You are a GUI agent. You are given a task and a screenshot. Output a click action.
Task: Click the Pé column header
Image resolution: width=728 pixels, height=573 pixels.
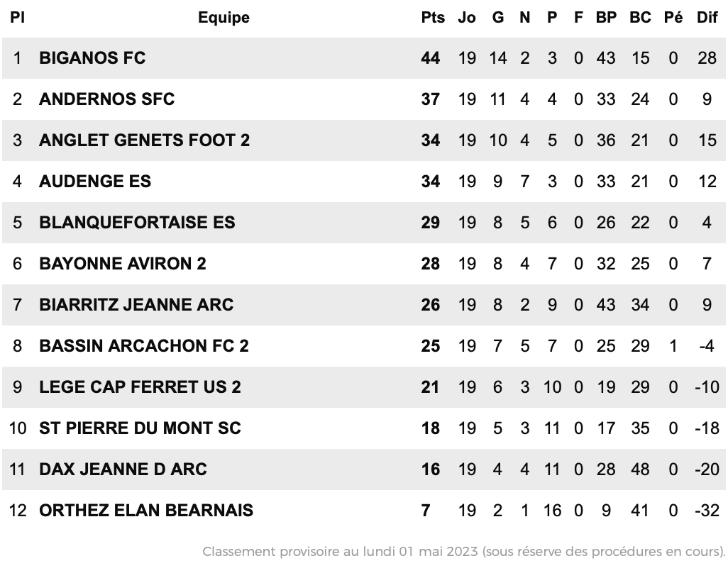(673, 18)
